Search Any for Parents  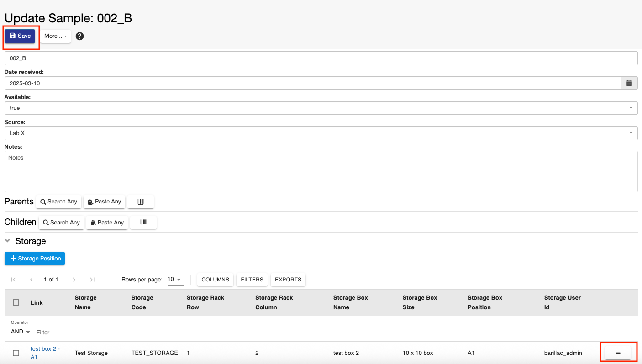pos(58,202)
